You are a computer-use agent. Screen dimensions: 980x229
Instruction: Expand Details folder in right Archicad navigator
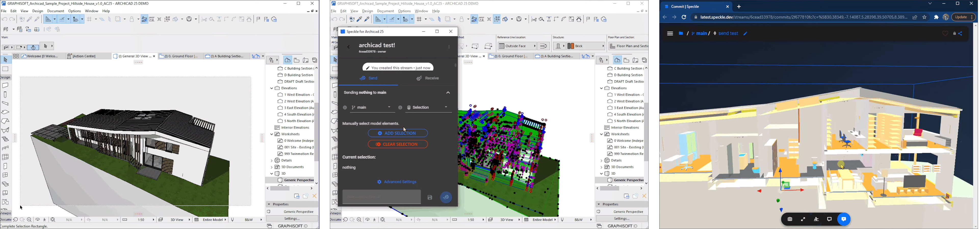coord(601,161)
